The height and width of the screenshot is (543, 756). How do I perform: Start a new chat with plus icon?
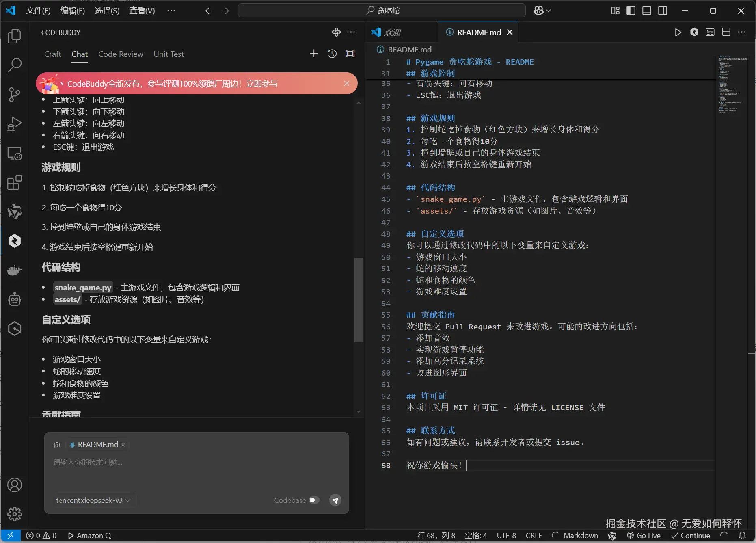tap(314, 54)
